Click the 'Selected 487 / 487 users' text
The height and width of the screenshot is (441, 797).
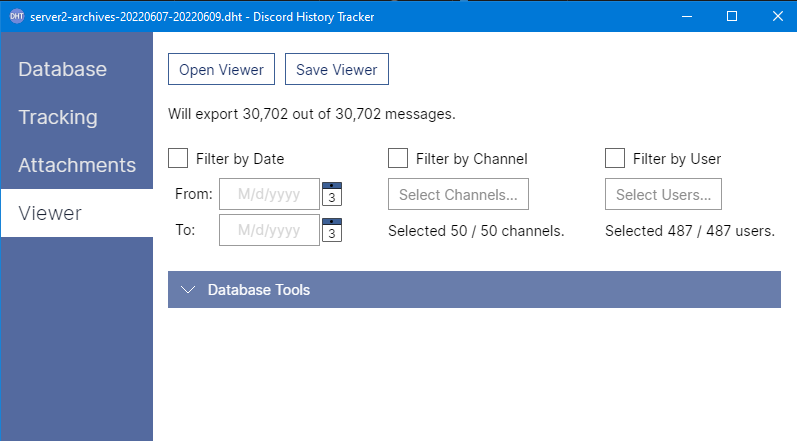[690, 231]
